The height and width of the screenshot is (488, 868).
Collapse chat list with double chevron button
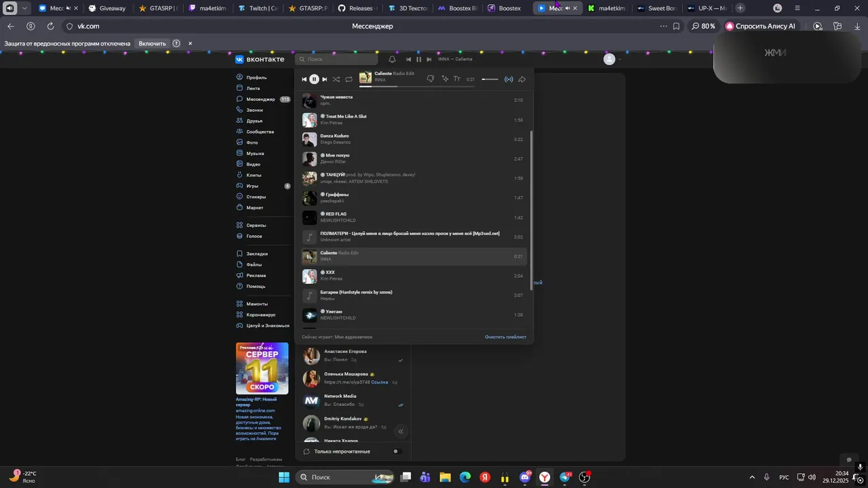click(x=401, y=431)
